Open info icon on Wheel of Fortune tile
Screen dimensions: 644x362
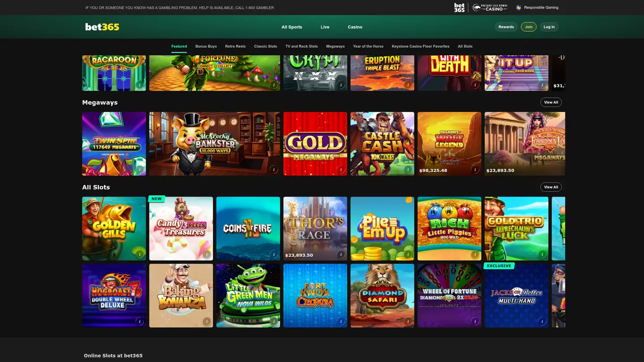point(475,321)
